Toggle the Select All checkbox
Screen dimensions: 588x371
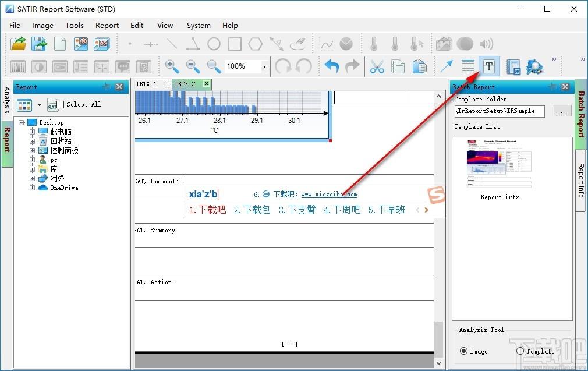(61, 104)
